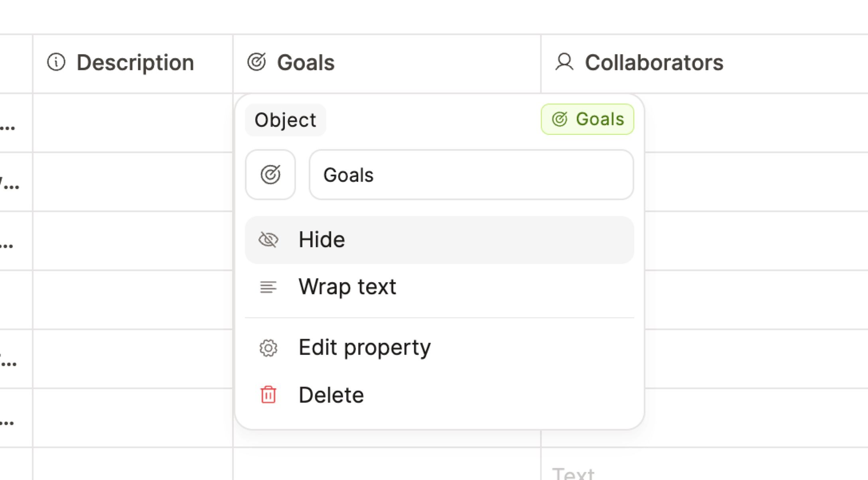Click the info icon beside Description header
This screenshot has height=480, width=868.
(56, 63)
